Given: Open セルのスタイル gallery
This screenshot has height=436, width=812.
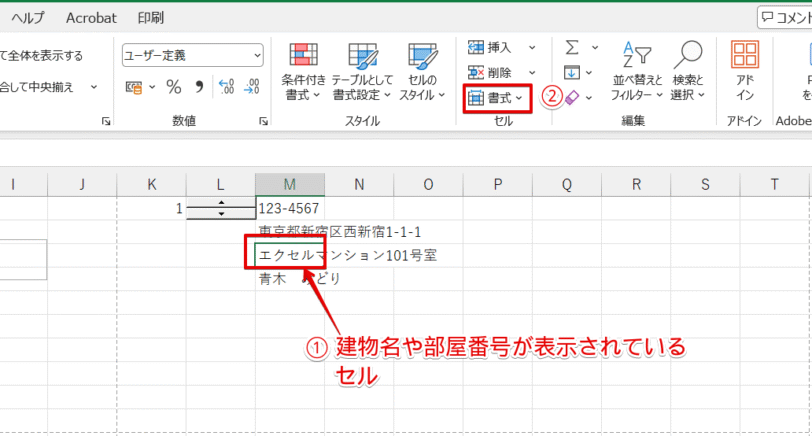Looking at the screenshot, I should point(422,71).
